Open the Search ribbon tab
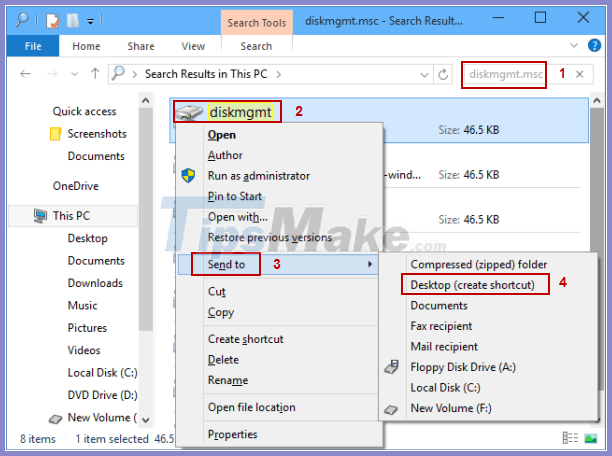 pyautogui.click(x=256, y=46)
